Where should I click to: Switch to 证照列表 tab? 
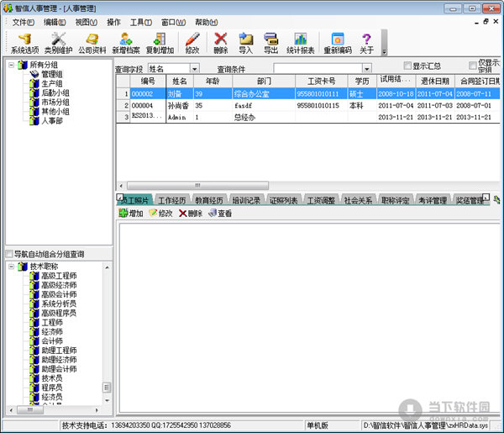pos(284,200)
